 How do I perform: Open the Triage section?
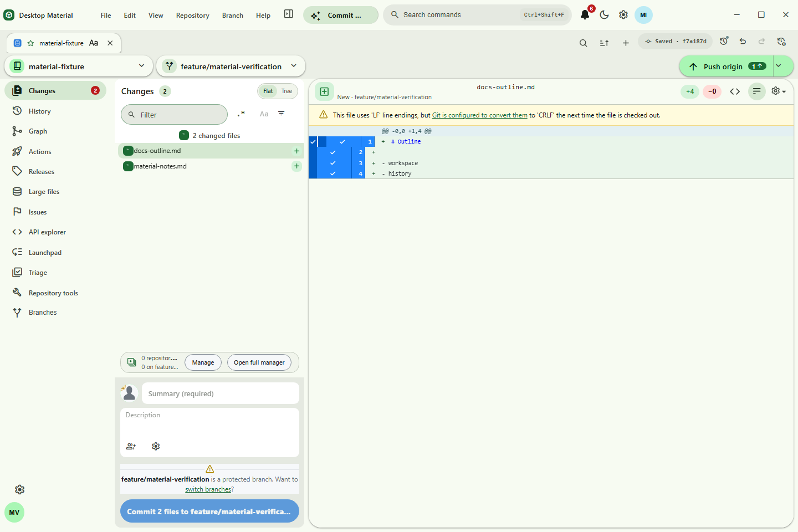55,273
